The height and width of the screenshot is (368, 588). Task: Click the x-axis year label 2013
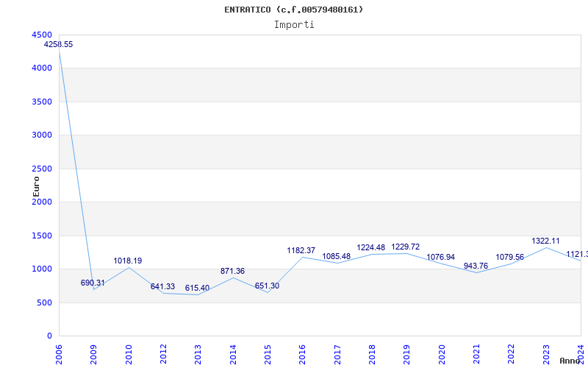[198, 355]
